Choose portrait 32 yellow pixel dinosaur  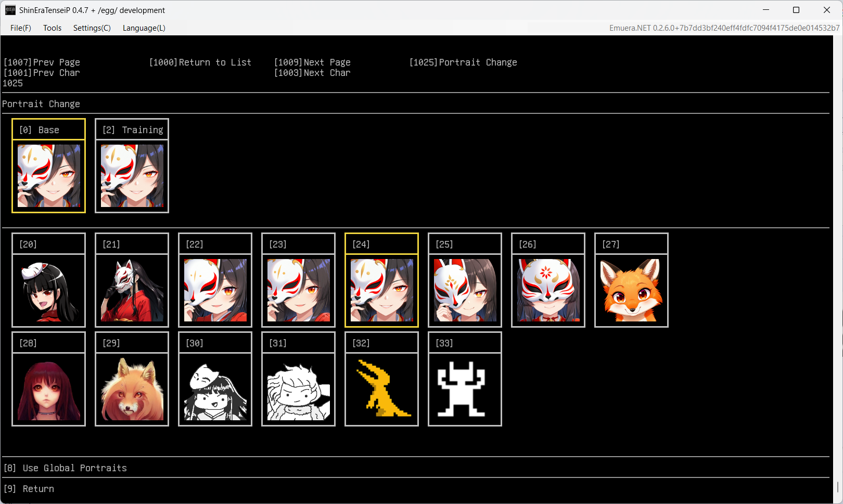381,389
